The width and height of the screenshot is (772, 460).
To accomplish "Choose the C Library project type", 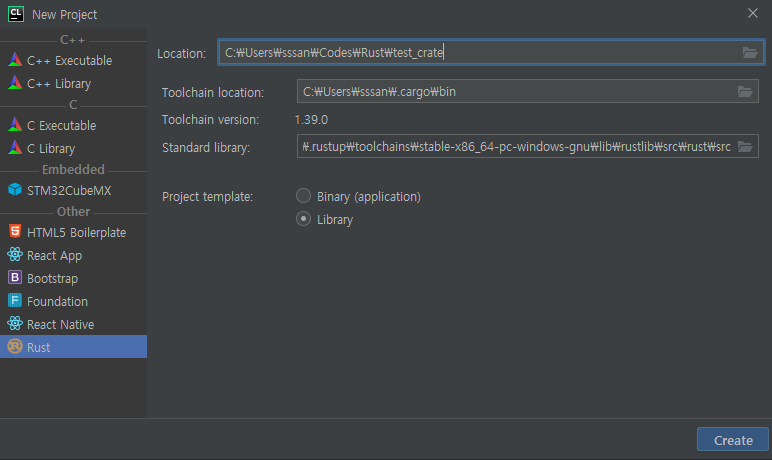I will pyautogui.click(x=50, y=148).
